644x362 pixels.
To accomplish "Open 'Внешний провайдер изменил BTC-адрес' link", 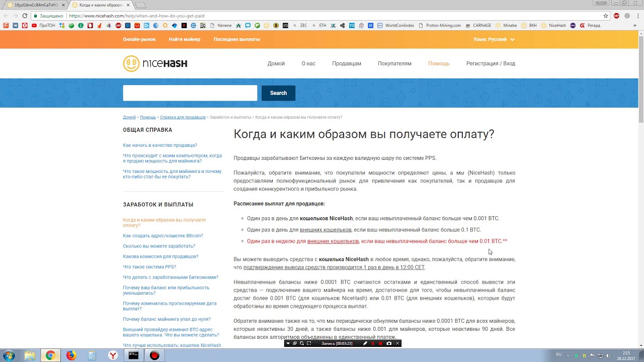I will 171,332.
